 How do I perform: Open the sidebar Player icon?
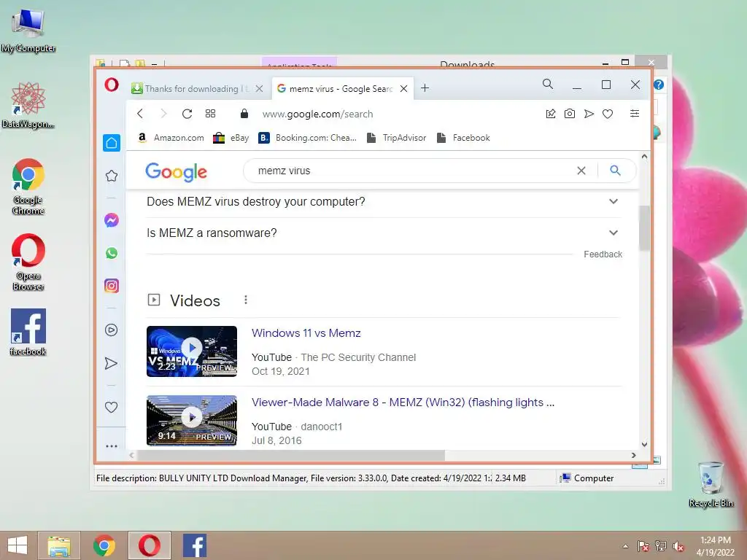pyautogui.click(x=112, y=330)
